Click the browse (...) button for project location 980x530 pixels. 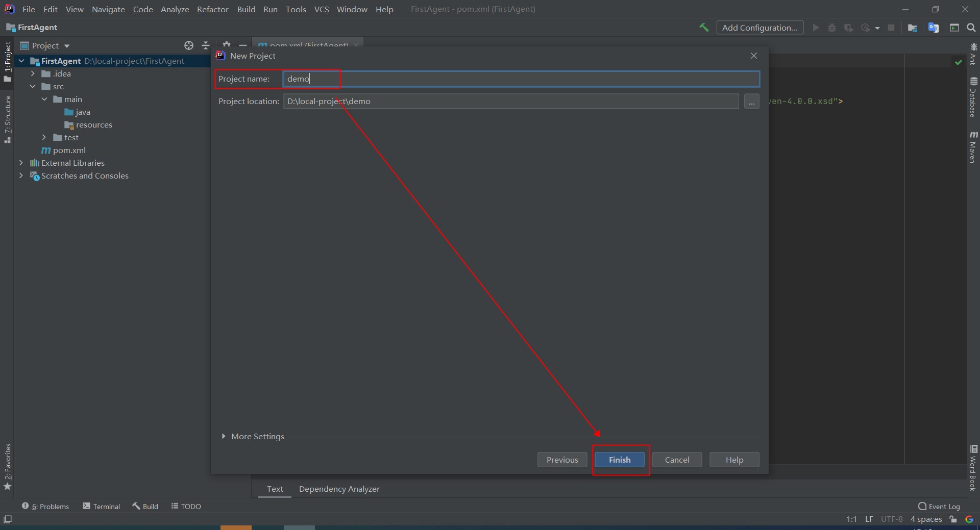click(752, 101)
